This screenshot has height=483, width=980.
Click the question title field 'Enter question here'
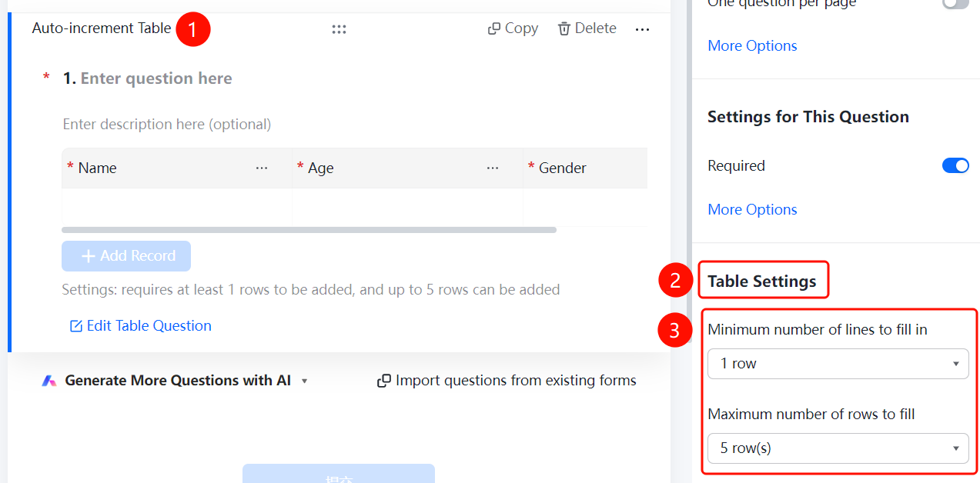tap(156, 78)
